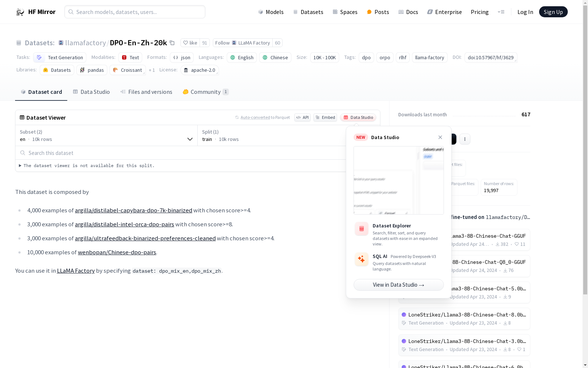Click the HF Mirror logo icon
This screenshot has width=588, height=368.
[x=20, y=12]
